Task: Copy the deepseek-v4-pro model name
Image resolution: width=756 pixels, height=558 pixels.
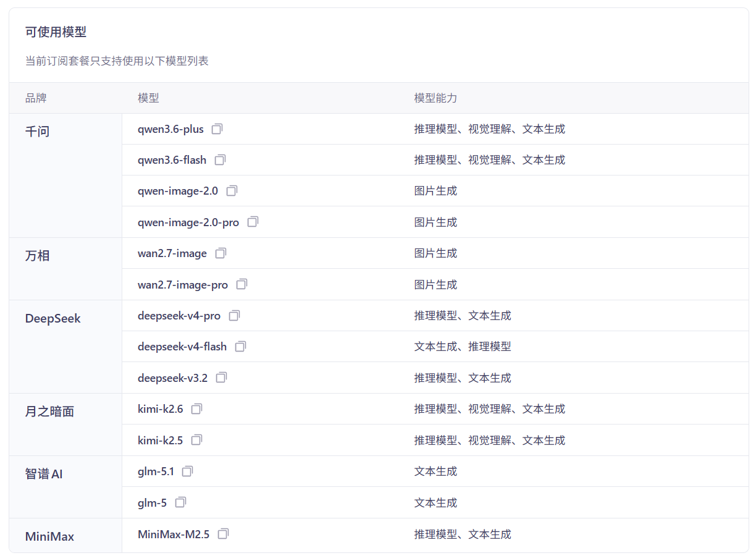Action: tap(234, 316)
